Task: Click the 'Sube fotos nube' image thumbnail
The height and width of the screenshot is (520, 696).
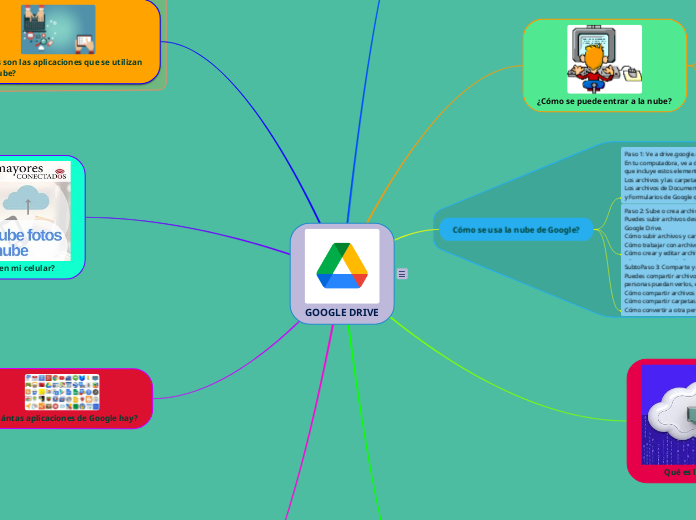Action: coord(35,210)
